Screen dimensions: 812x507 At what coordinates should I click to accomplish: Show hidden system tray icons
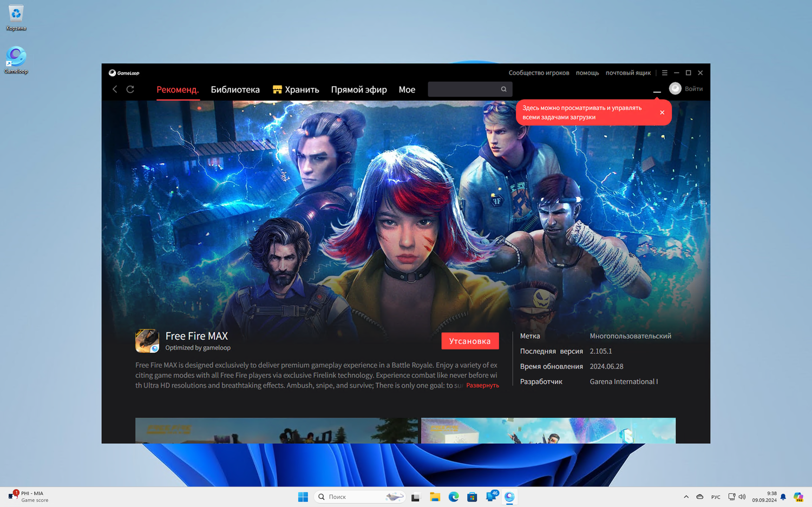click(x=686, y=497)
